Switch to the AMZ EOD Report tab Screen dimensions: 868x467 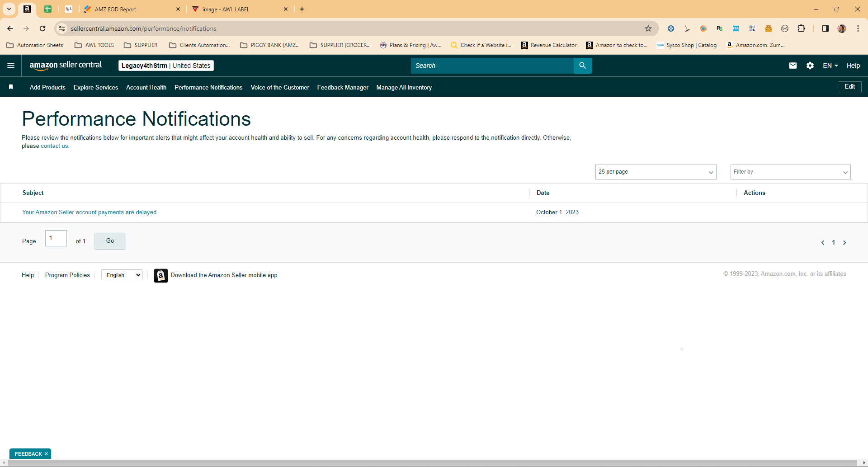coord(131,9)
